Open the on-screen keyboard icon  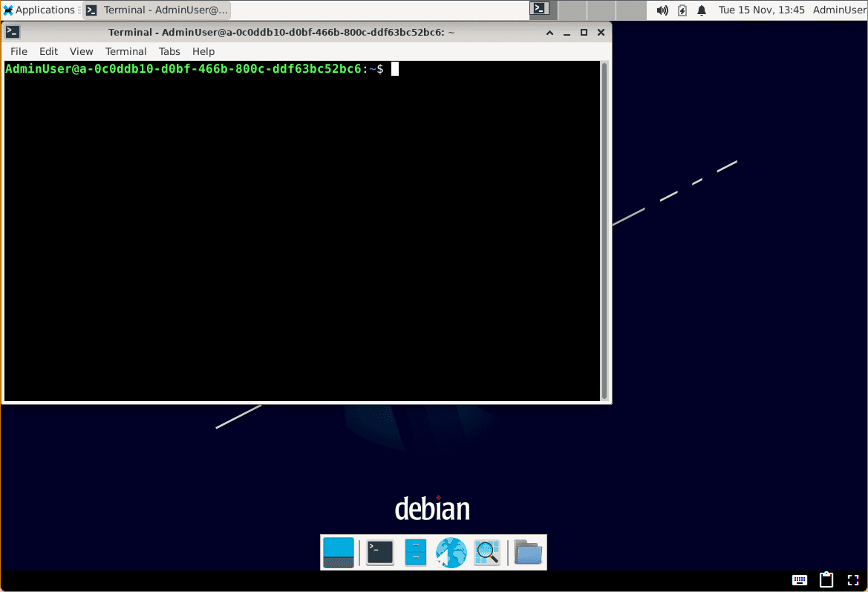tap(800, 580)
